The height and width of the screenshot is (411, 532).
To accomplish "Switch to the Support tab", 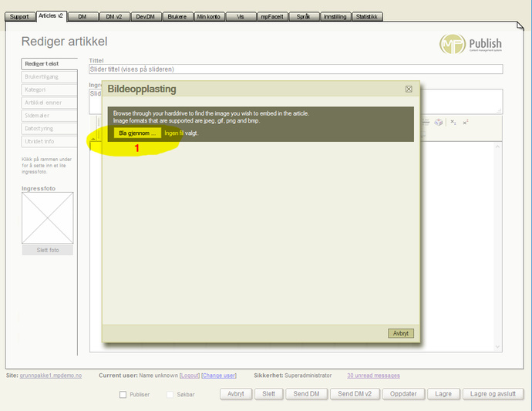I will [x=19, y=16].
